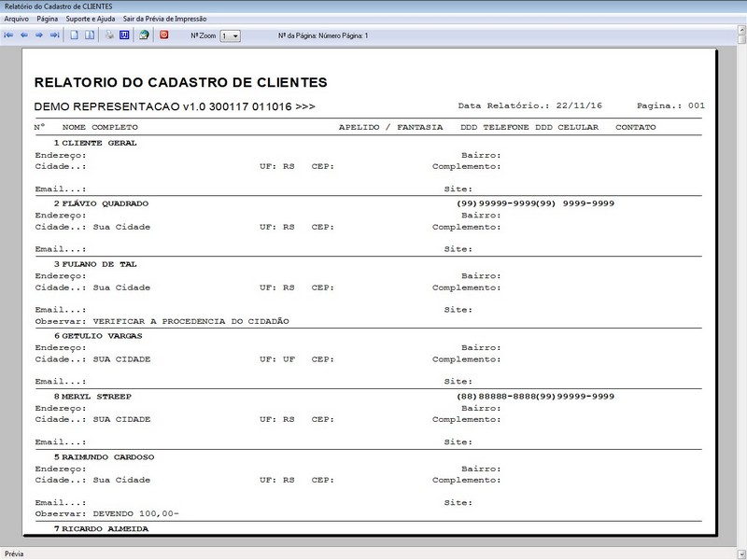The height and width of the screenshot is (560, 747).
Task: Open the Página menu
Action: click(x=48, y=19)
